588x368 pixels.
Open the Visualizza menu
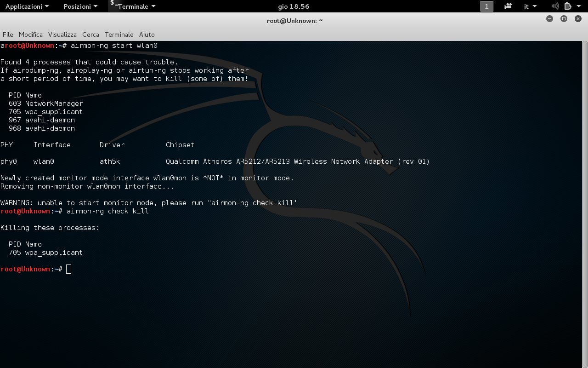pyautogui.click(x=62, y=34)
